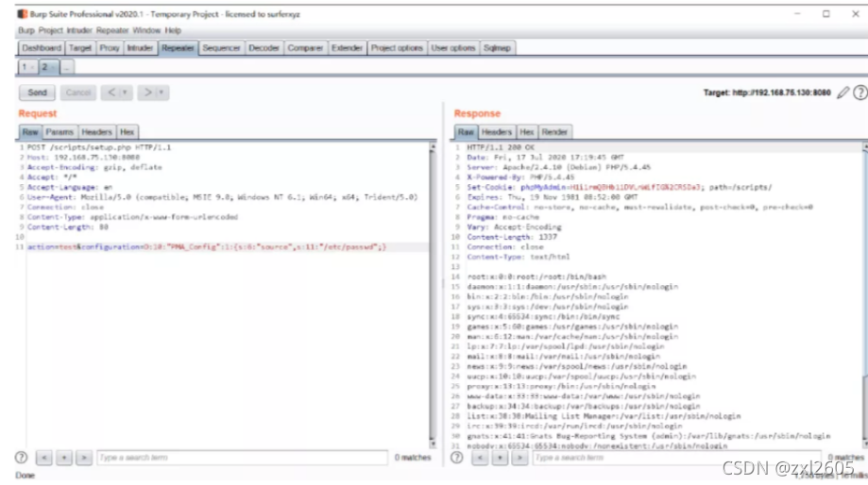Image resolution: width=868 pixels, height=485 pixels.
Task: Select the Response Raw view tab
Action: click(x=466, y=132)
